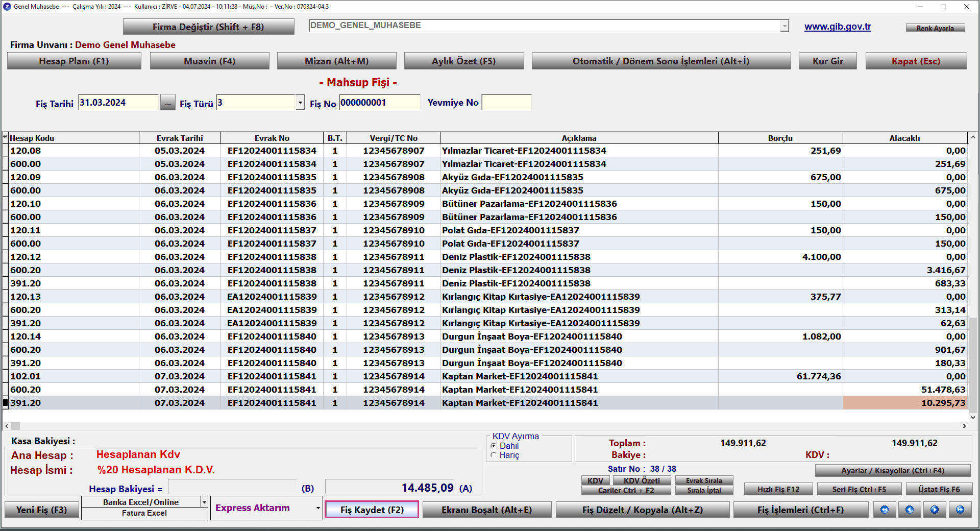Click Fiş İşlemleri (Ctrl+F)

tap(800, 510)
